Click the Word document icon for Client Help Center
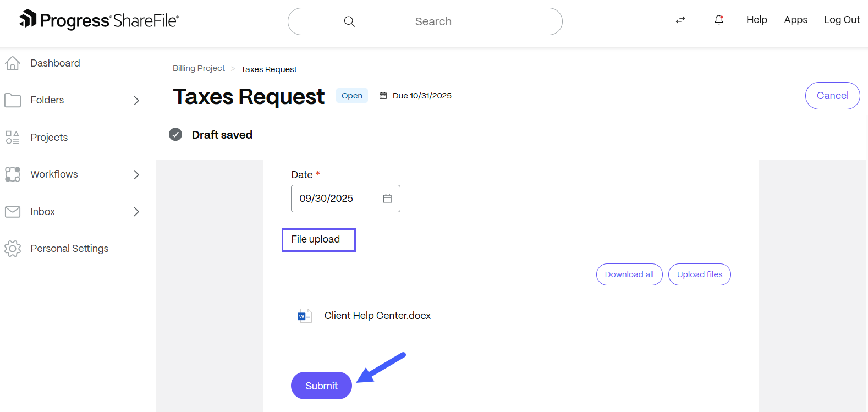The height and width of the screenshot is (412, 868). pos(304,316)
